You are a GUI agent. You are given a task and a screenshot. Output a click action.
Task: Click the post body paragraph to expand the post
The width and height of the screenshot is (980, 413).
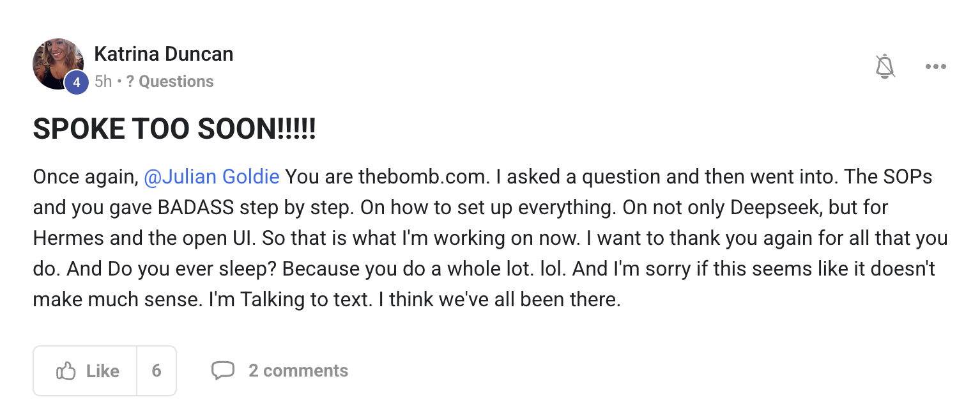[x=490, y=238]
